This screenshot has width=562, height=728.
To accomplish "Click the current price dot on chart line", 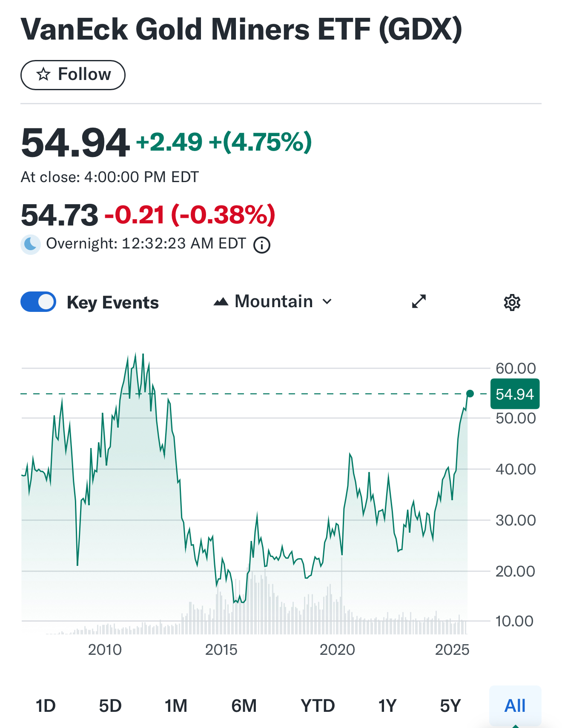I will (470, 394).
